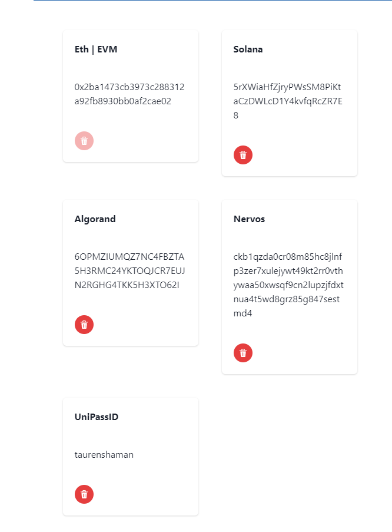Click the Algorand address line ending 5H3XTO62I
392x532 pixels.
(x=127, y=285)
